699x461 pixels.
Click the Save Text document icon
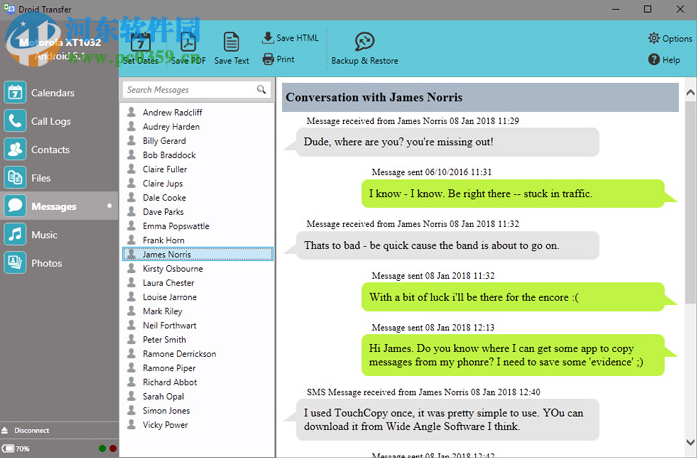click(231, 42)
